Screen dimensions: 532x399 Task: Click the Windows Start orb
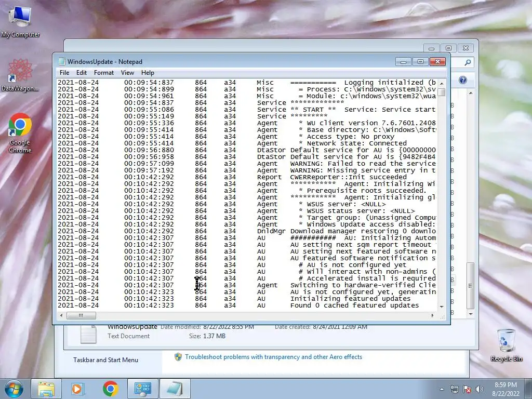click(14, 389)
